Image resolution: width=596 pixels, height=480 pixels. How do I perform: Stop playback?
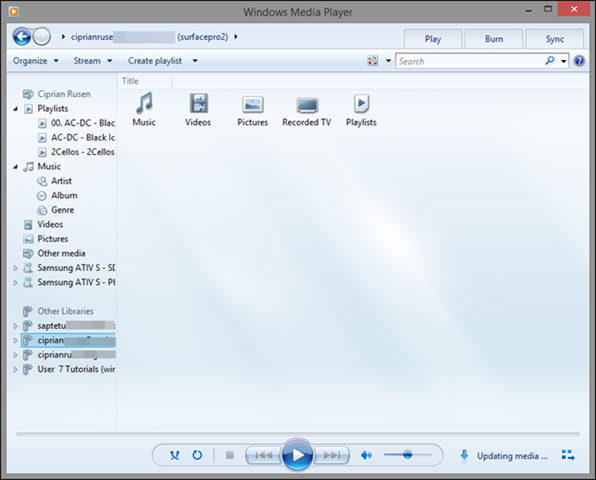pyautogui.click(x=230, y=455)
